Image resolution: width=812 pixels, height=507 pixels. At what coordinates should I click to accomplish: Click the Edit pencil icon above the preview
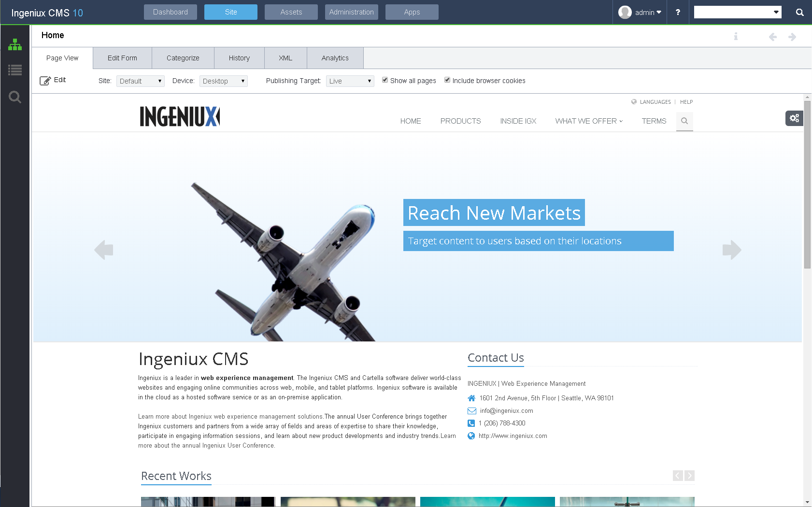coord(46,80)
